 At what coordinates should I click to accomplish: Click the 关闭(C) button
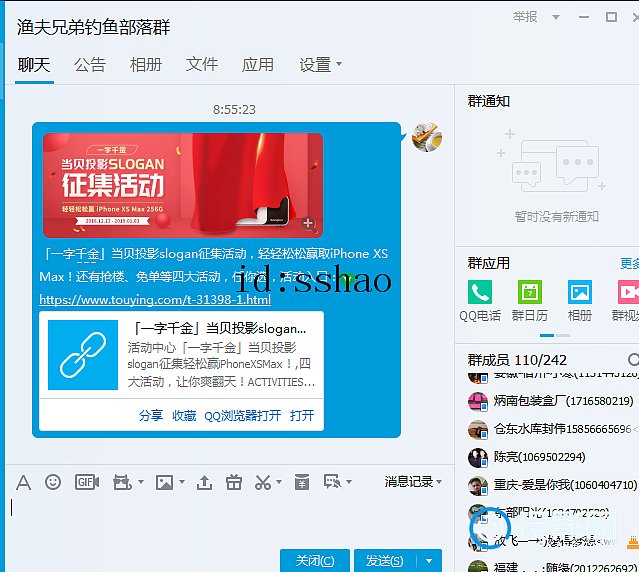pyautogui.click(x=315, y=561)
